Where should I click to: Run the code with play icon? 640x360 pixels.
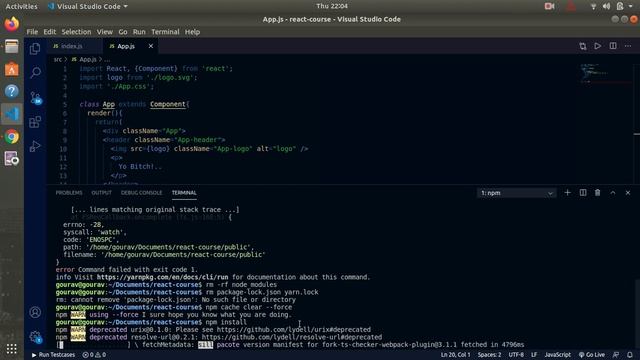(598, 46)
